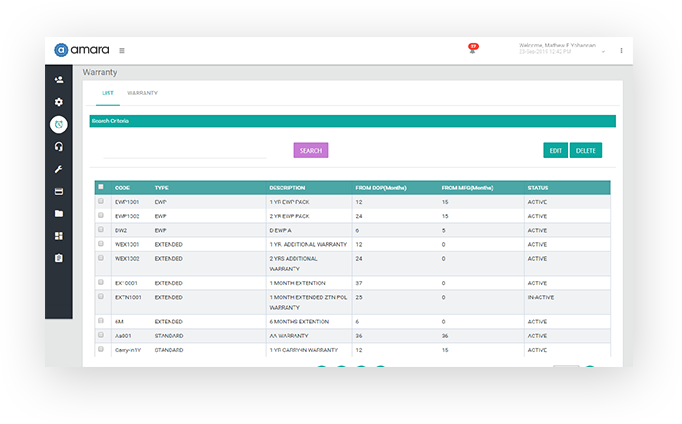Sort by the DESCRIPTION column header
The height and width of the screenshot is (424, 682).
(287, 188)
